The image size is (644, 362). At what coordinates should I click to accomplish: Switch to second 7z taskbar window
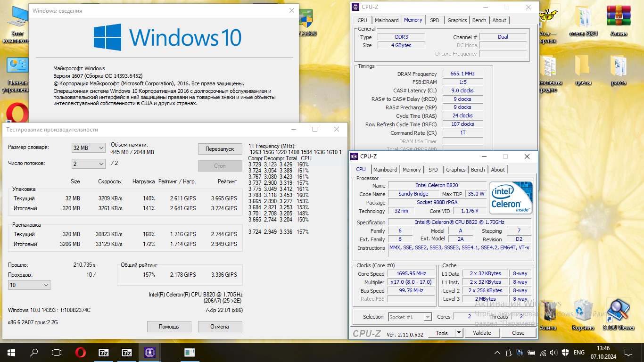tap(127, 352)
